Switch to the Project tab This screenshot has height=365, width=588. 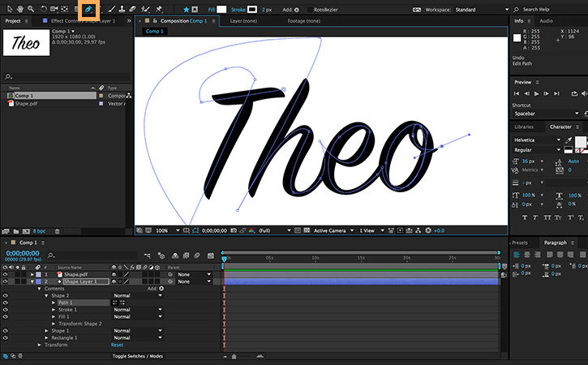click(x=13, y=21)
